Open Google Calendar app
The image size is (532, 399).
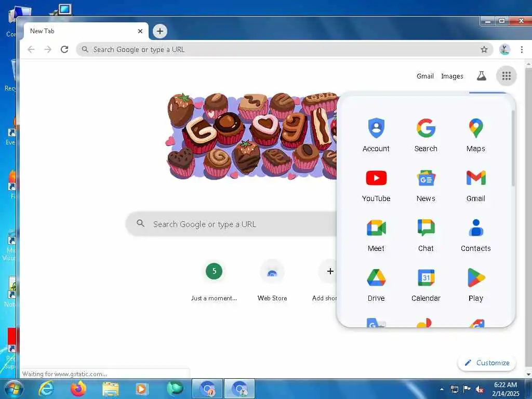(426, 285)
